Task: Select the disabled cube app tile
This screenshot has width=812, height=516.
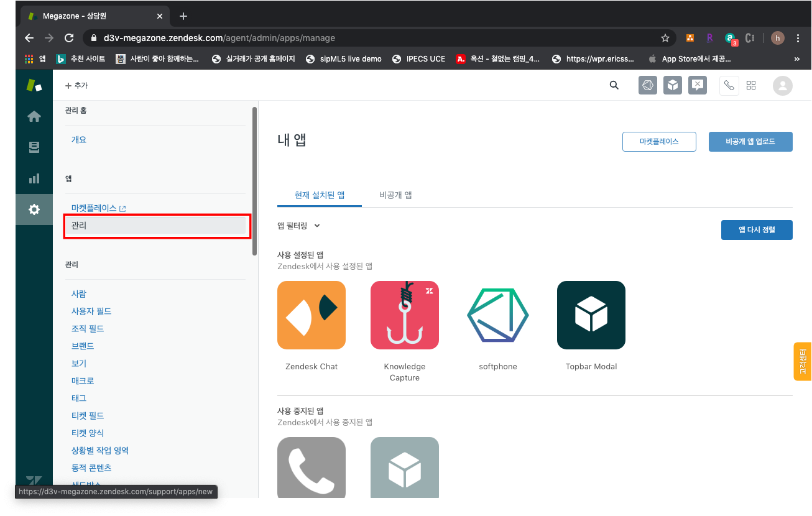Action: 405,468
